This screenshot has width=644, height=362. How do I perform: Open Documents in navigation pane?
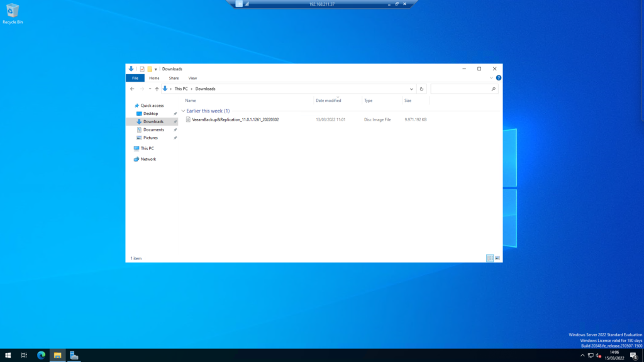click(x=153, y=129)
